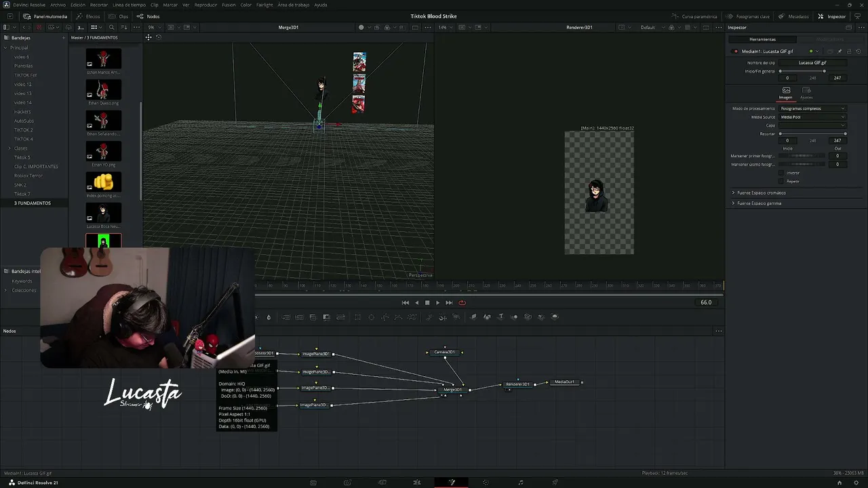Toggle the Inspector panel button
Viewport: 868px width, 488px height.
832,16
